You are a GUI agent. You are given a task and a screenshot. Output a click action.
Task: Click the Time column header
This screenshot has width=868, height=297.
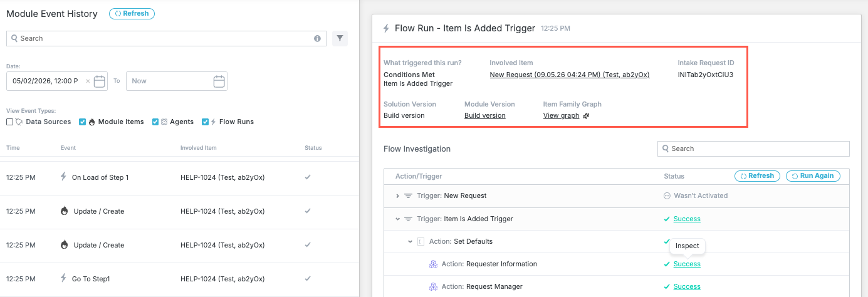pyautogui.click(x=13, y=148)
